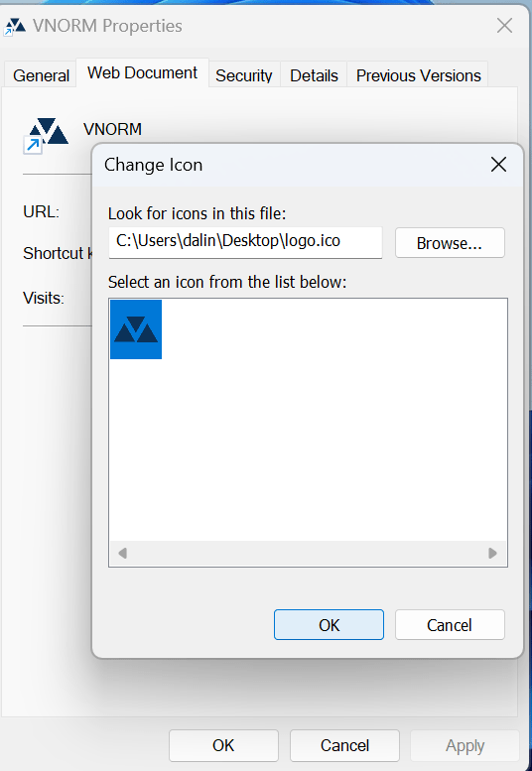The image size is (532, 771).
Task: Click the icon list left scroll arrow
Action: [x=122, y=553]
